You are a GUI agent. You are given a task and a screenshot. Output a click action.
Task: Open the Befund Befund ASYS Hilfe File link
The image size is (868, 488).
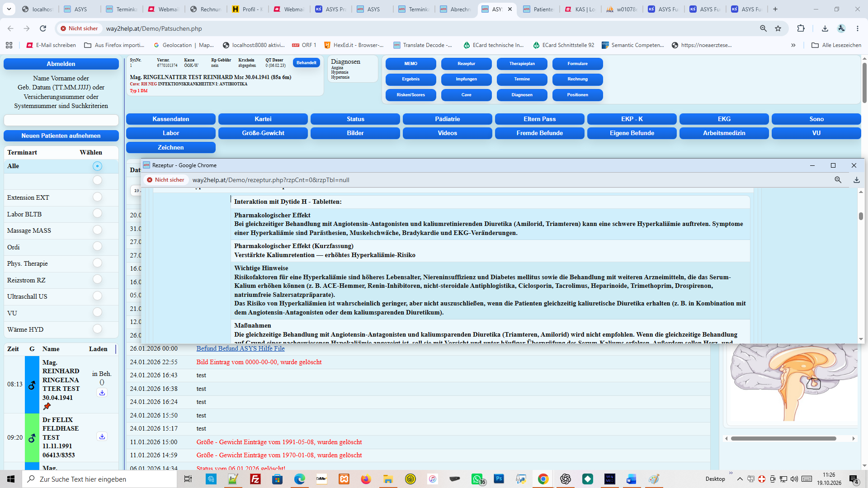coord(241,348)
